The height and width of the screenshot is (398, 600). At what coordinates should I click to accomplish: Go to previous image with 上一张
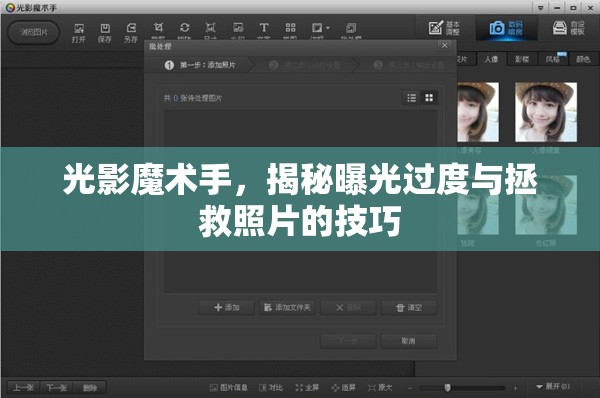23,388
